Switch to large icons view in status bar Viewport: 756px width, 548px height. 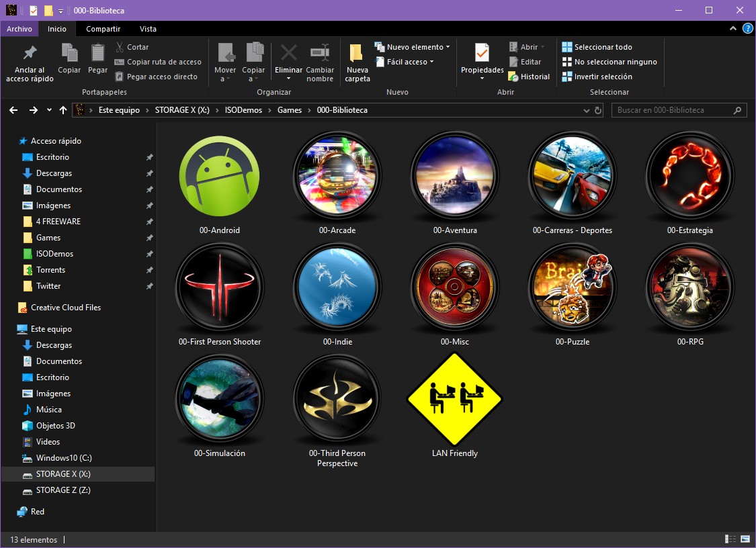[745, 539]
